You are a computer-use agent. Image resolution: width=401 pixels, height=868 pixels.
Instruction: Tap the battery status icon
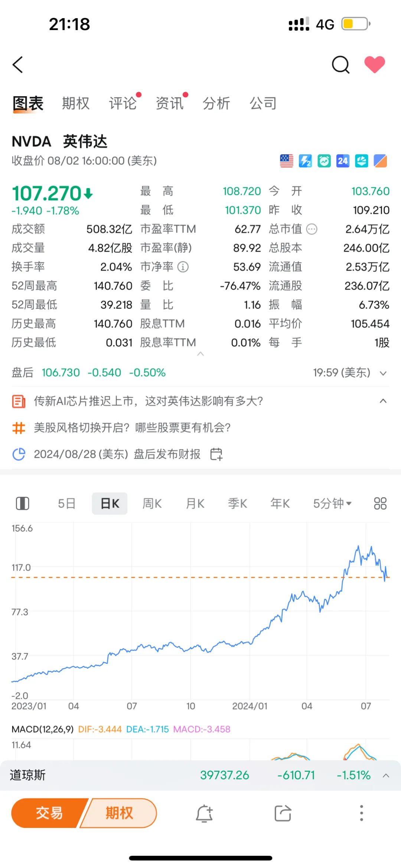(356, 24)
